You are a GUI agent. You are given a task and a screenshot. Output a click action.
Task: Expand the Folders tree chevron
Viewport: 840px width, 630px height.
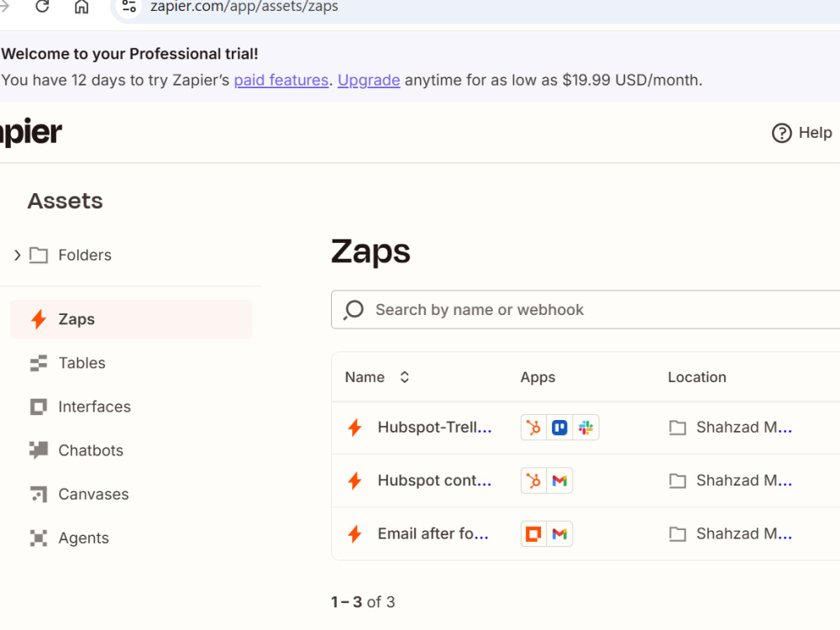[x=17, y=255]
